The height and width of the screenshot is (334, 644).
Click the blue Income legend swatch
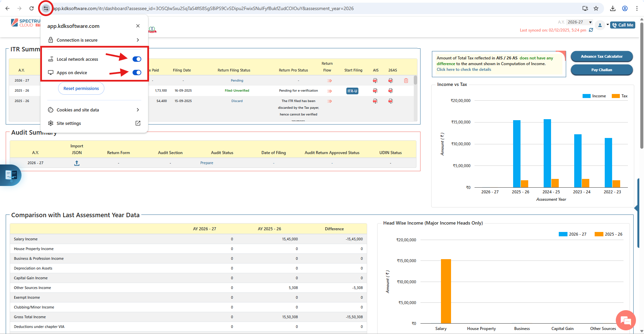pyautogui.click(x=586, y=96)
